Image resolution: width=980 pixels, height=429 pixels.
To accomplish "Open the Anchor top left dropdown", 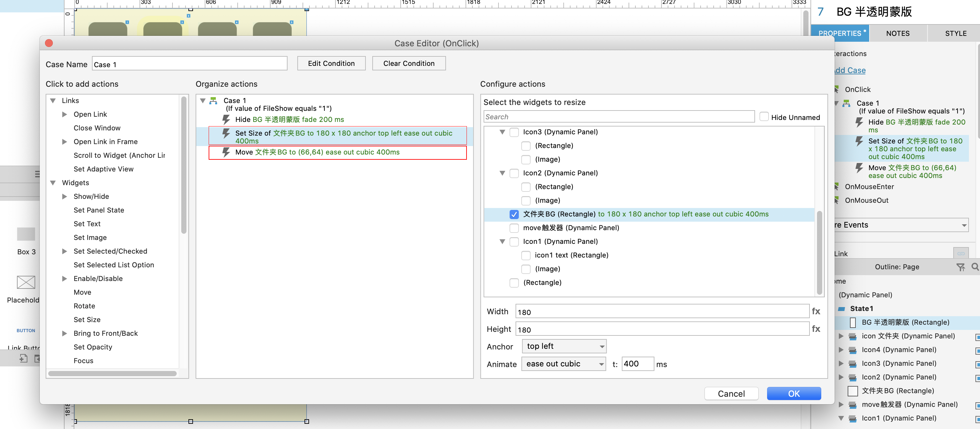I will [x=564, y=346].
